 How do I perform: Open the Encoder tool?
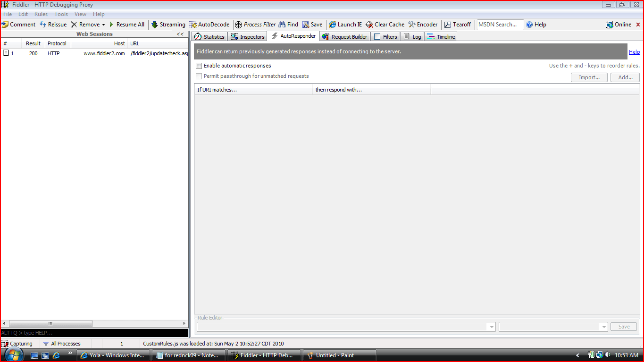(423, 25)
